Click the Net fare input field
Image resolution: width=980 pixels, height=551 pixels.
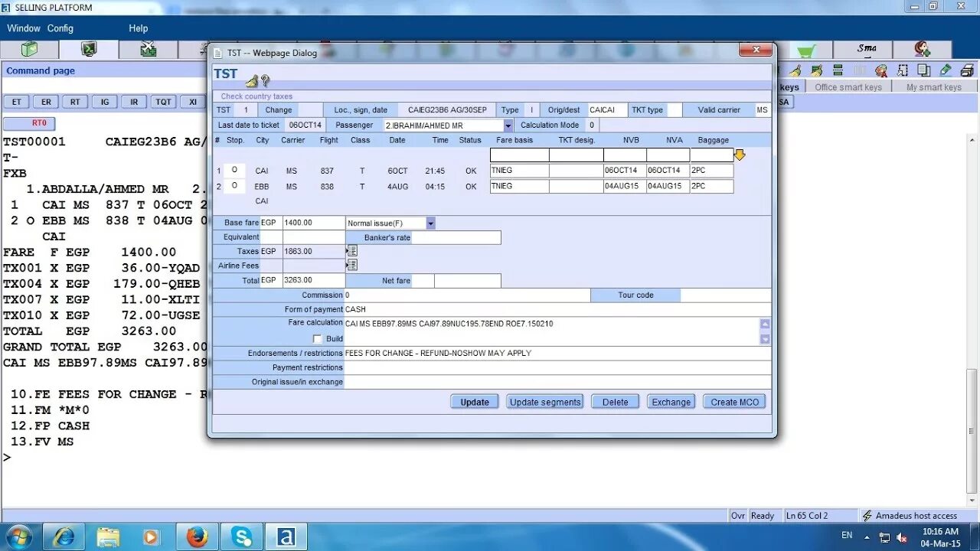(x=467, y=281)
